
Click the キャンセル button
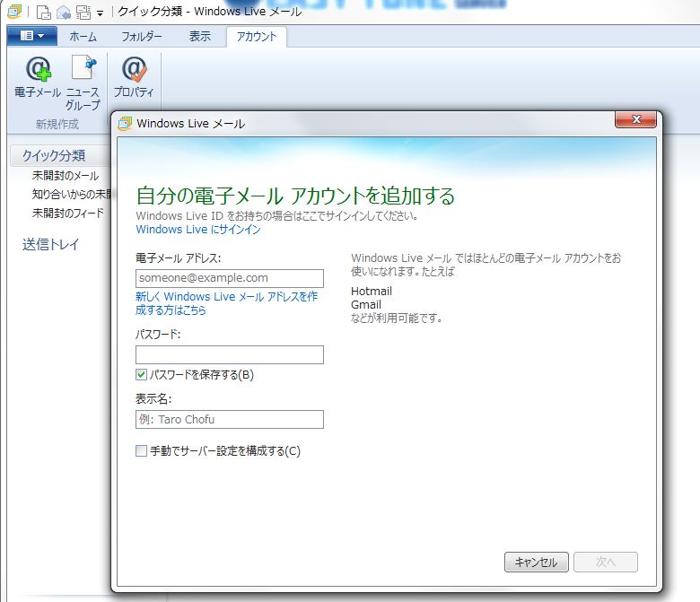pos(536,563)
